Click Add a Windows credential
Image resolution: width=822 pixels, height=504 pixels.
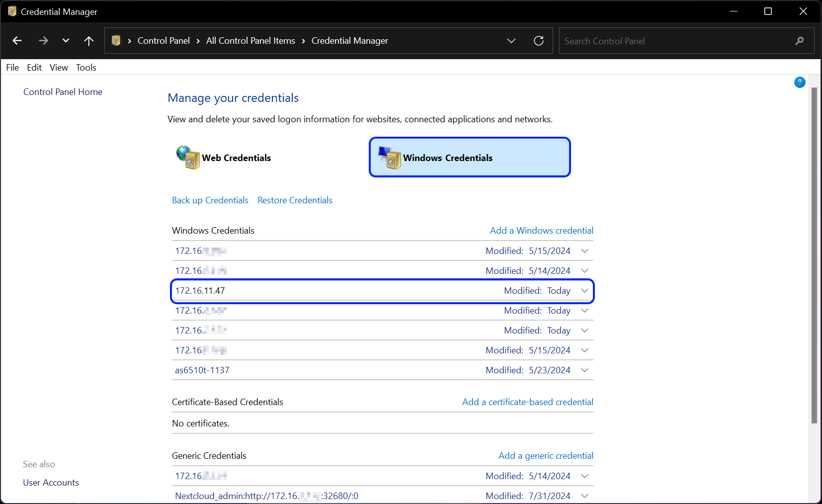coord(541,230)
